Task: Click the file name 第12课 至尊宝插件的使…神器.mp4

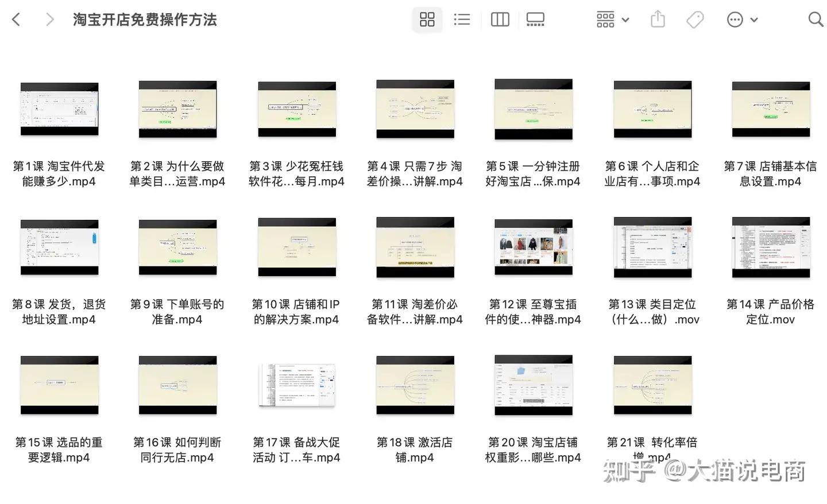Action: coord(534,312)
